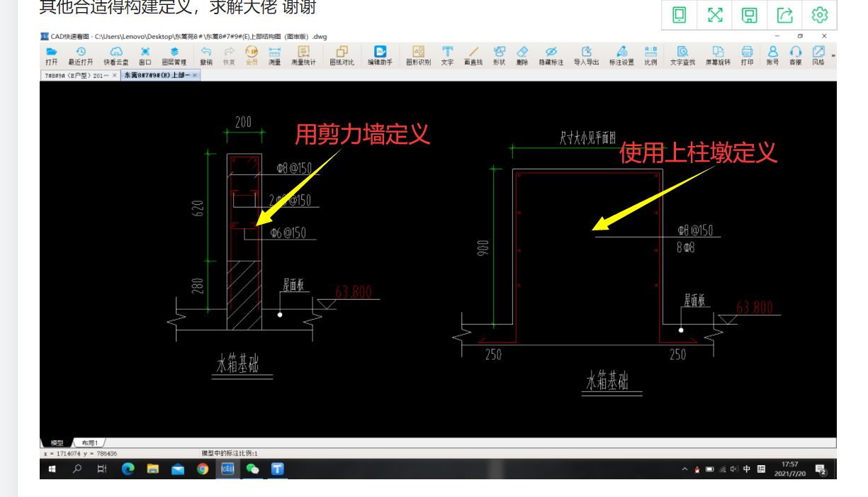
Task: Open the 账号 account icon
Action: 772,55
